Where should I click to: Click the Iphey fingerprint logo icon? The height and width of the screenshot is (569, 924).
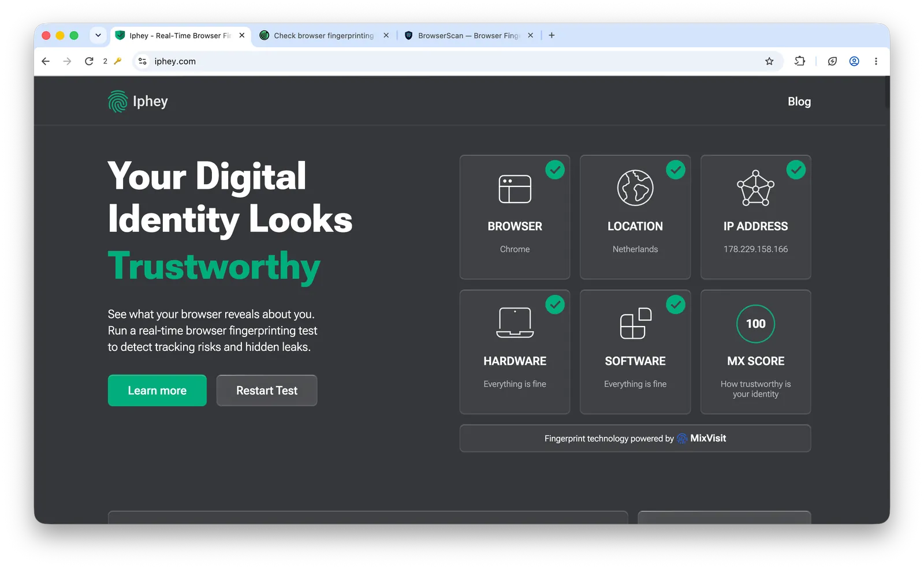pos(118,102)
